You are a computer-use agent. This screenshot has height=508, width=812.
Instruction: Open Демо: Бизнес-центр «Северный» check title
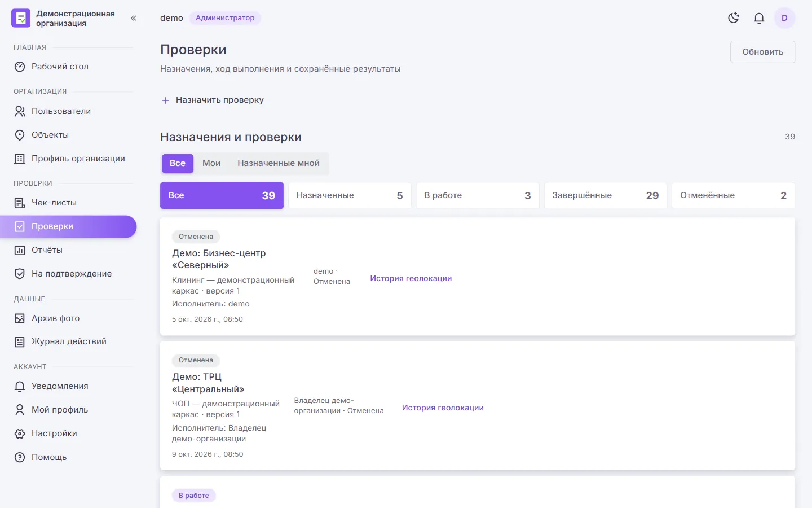tap(219, 259)
